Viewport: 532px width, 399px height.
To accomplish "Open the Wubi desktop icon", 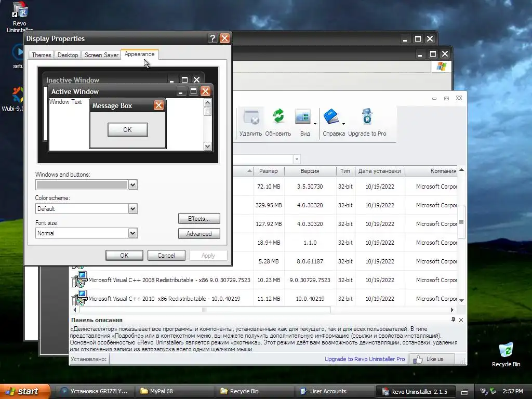I will click(x=17, y=95).
